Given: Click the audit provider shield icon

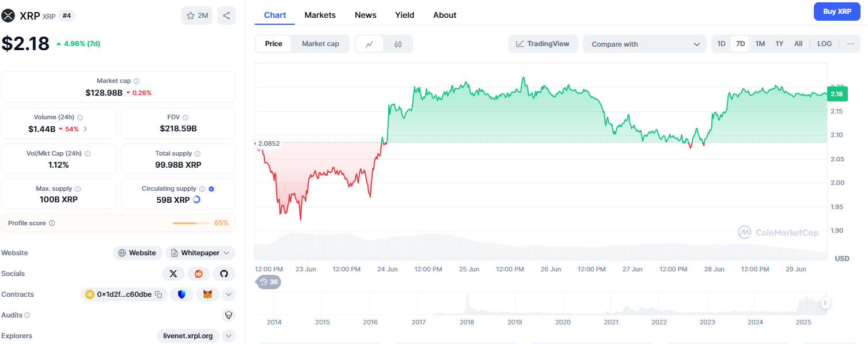Looking at the screenshot, I should [229, 315].
